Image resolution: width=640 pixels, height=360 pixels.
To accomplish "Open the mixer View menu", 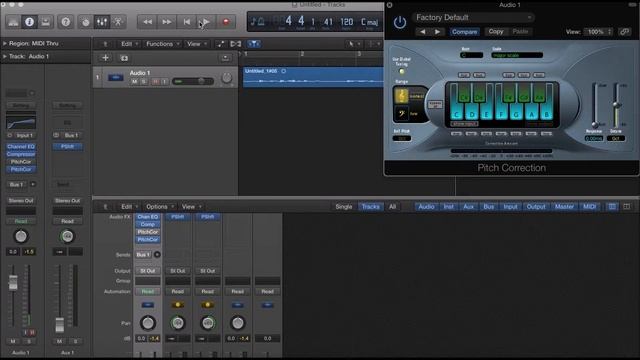I will point(191,207).
